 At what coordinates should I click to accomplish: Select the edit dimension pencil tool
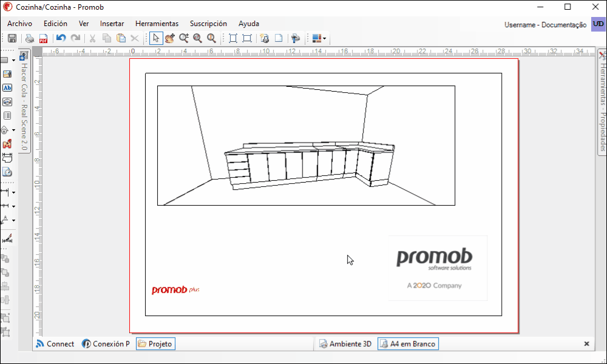7,238
